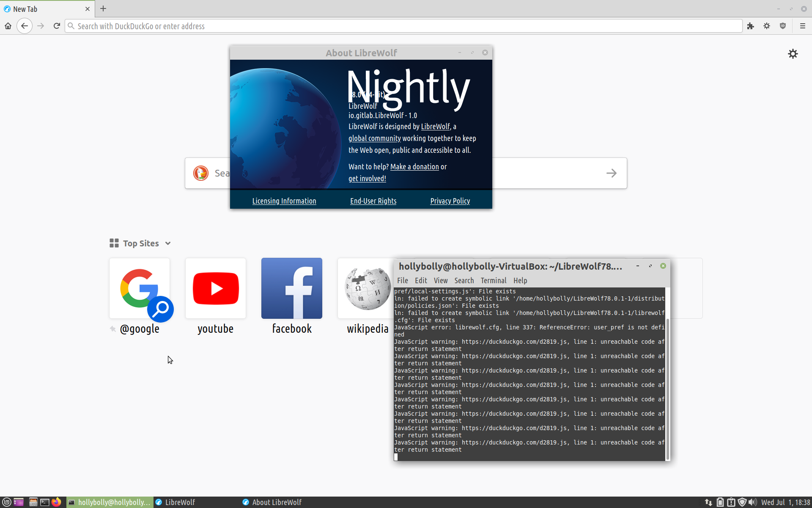Reload the page with the refresh icon
Screen dimensions: 812x508
pyautogui.click(x=57, y=26)
